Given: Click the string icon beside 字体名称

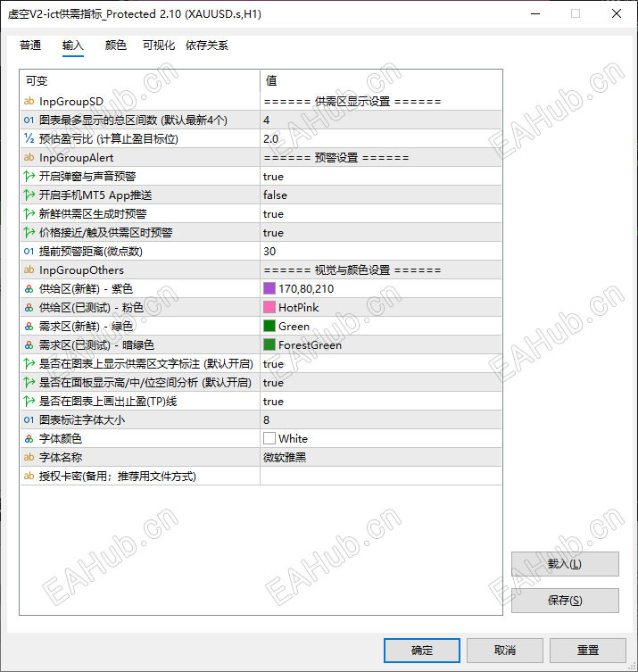Looking at the screenshot, I should [29, 458].
